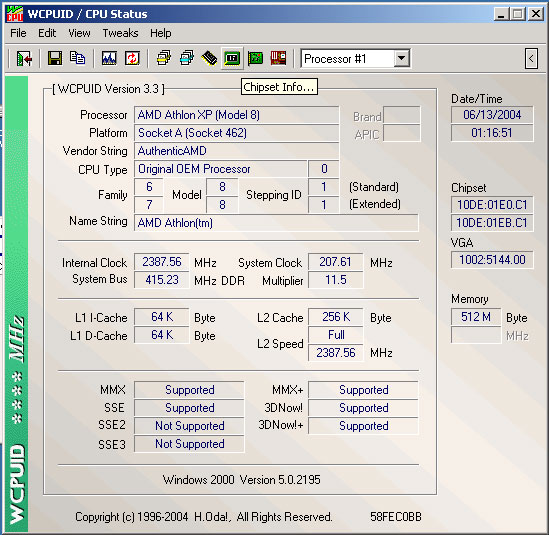Click the L1 I-Cache value 64 K
The width and height of the screenshot is (549, 535).
(x=162, y=317)
